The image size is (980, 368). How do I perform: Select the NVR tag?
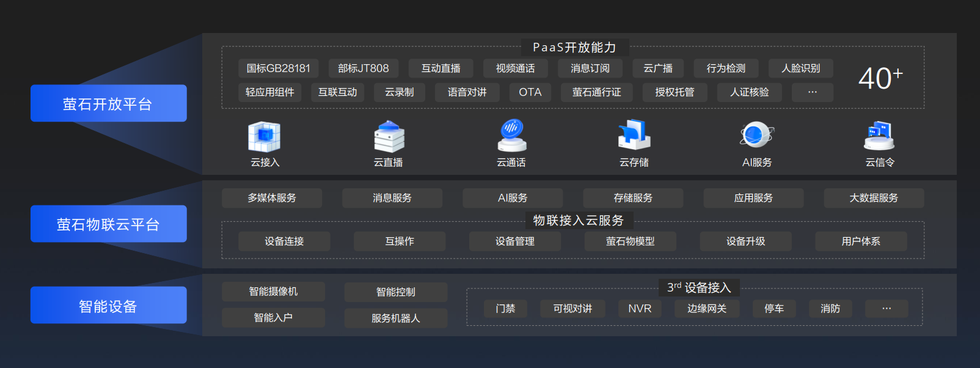coord(640,309)
